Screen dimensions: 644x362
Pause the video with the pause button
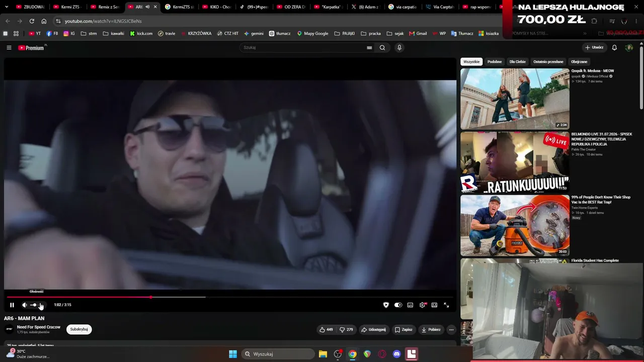click(12, 305)
